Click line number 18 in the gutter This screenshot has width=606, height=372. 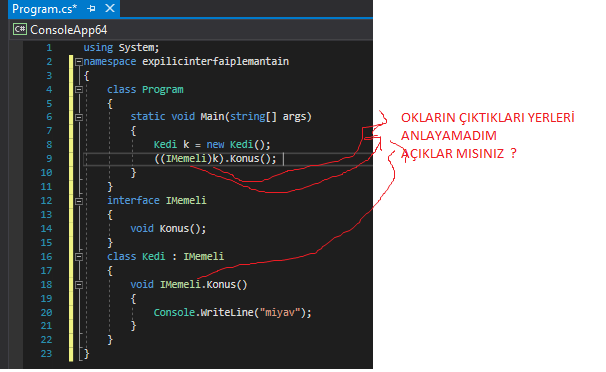point(46,285)
